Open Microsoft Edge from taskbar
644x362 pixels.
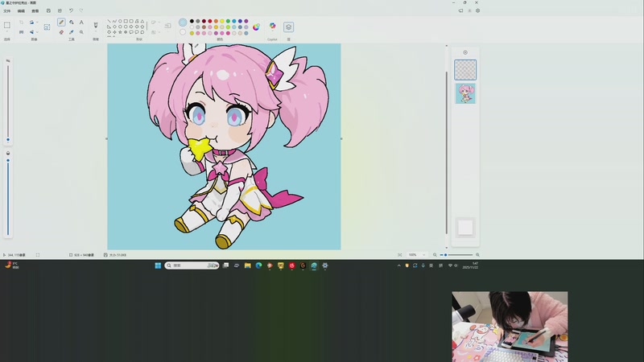(x=258, y=265)
